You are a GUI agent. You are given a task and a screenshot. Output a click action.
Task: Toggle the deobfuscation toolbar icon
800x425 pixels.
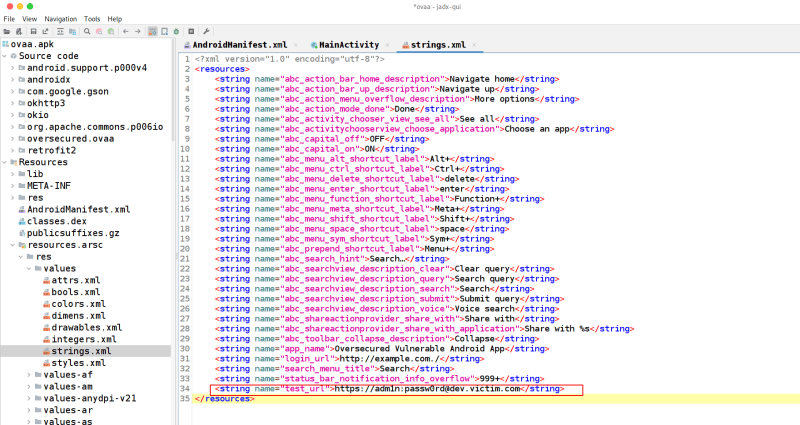click(x=153, y=32)
